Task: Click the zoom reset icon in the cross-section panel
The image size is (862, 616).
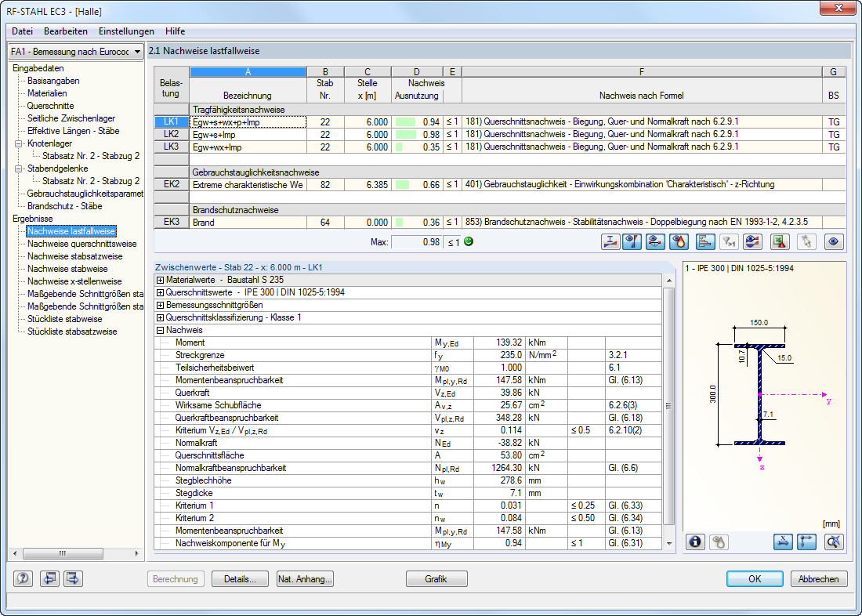Action: pyautogui.click(x=833, y=542)
